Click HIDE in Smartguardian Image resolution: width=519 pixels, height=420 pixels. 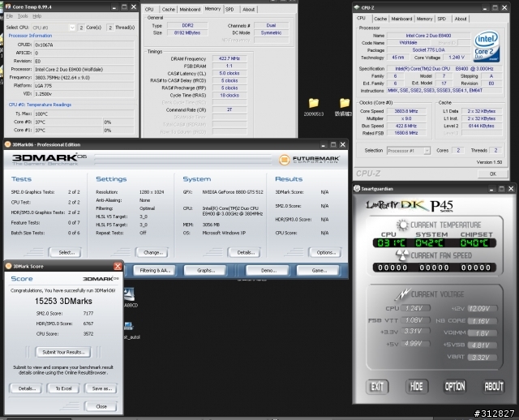point(416,386)
